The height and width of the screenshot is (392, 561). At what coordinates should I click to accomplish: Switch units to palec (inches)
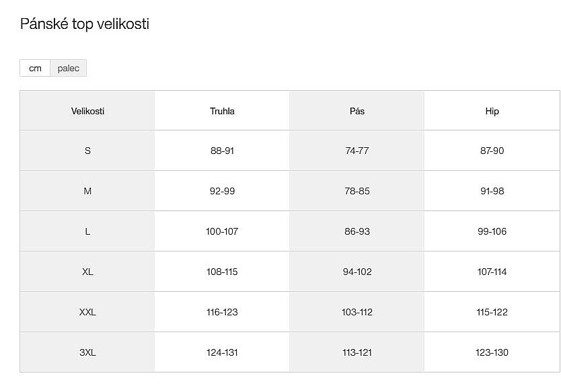(x=69, y=69)
